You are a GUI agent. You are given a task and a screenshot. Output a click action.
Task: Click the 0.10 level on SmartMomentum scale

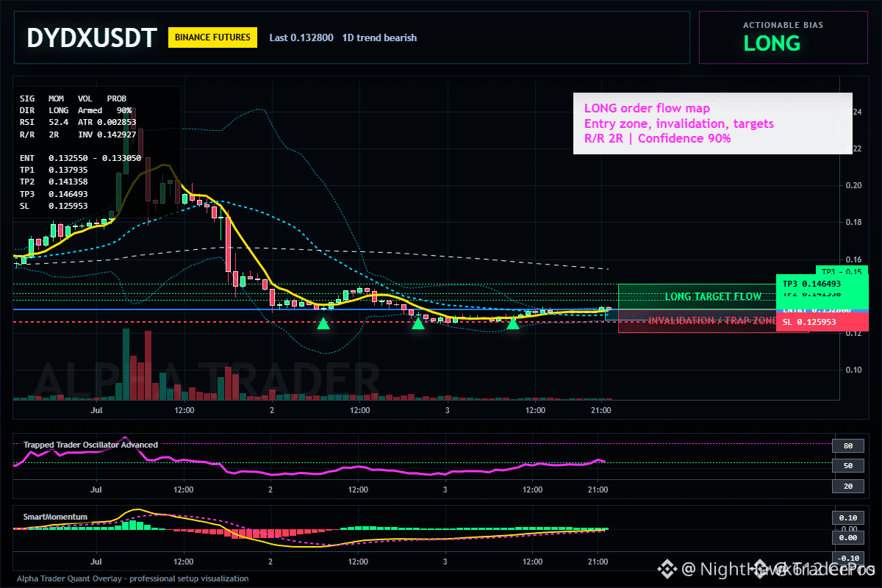pos(847,517)
